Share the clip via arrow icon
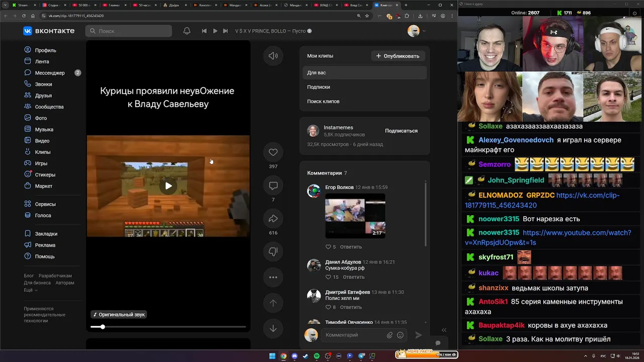This screenshot has height=362, width=644. point(273,219)
